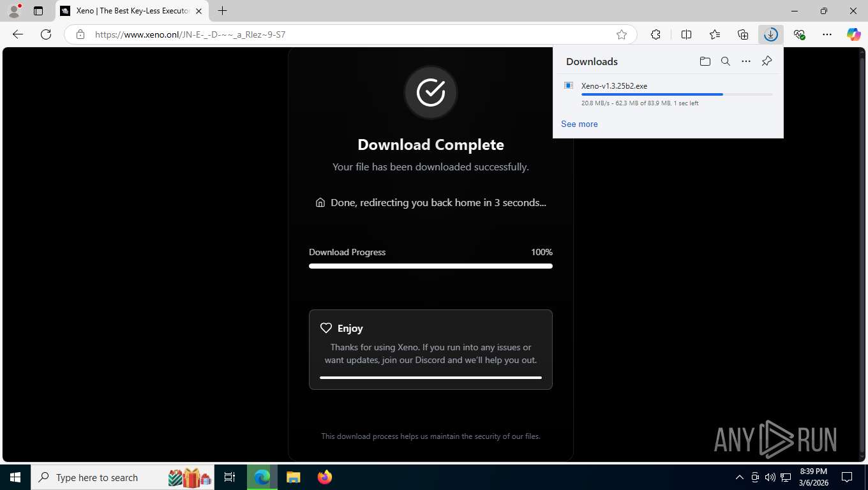Open File Explorer from taskbar
868x490 pixels.
tap(293, 477)
